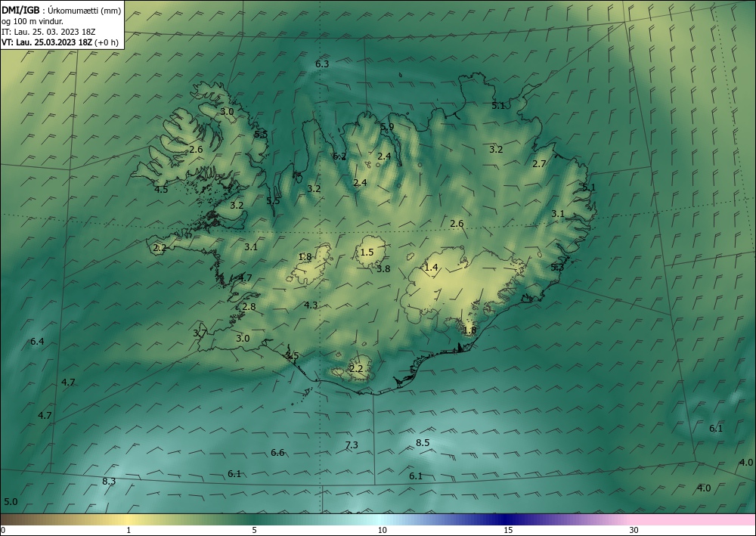
Task: Click the 5 label of the colour scale
Action: pyautogui.click(x=254, y=530)
